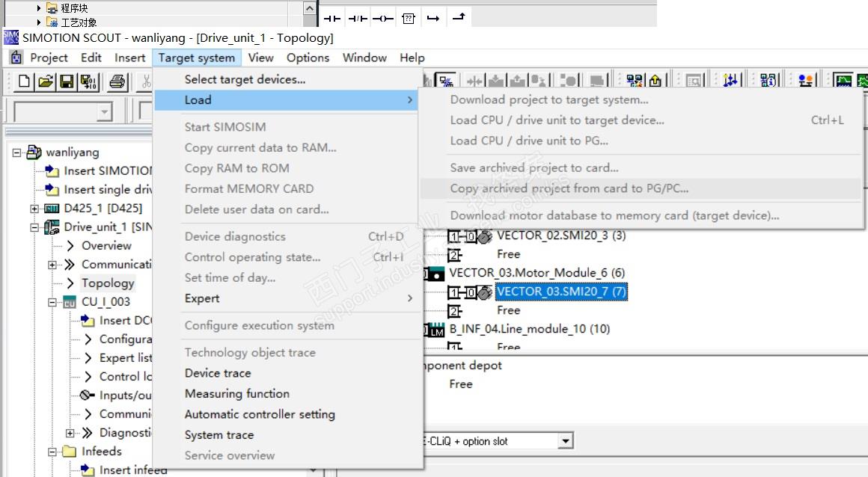
Task: Click the B_INF_04 Line module LM icon
Action: tap(435, 329)
